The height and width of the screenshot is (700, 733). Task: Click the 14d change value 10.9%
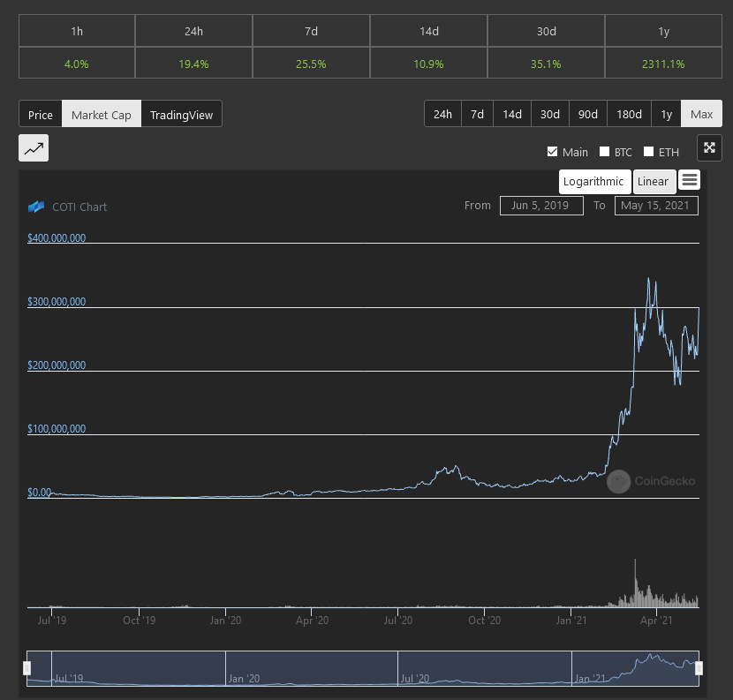click(428, 64)
